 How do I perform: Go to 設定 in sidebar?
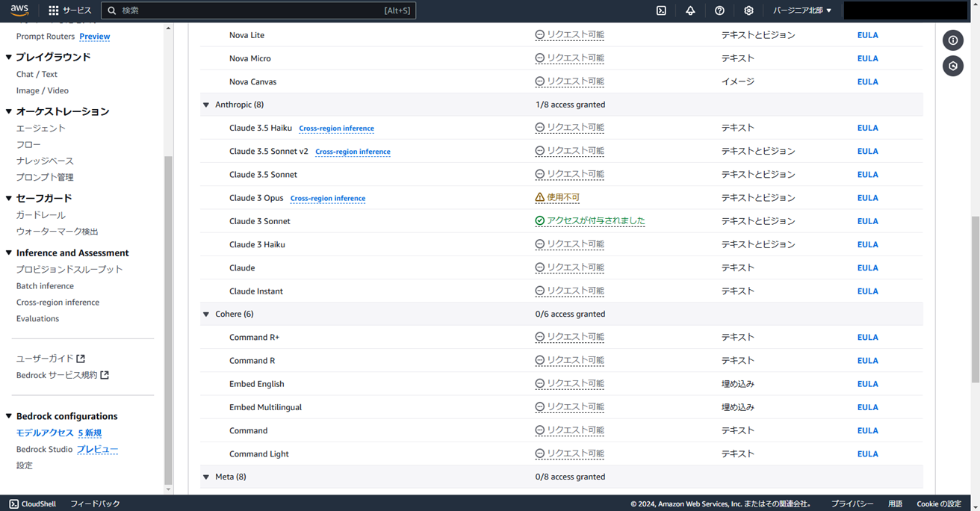(25, 465)
